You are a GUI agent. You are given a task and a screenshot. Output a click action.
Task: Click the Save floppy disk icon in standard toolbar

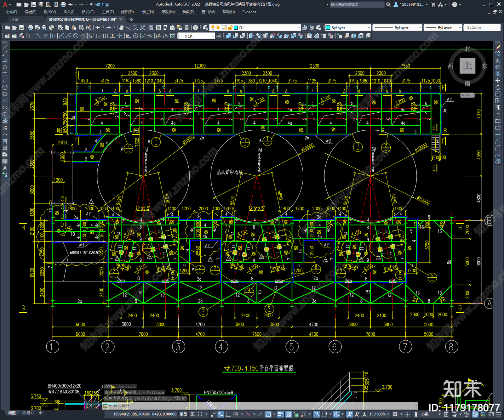coord(21,28)
